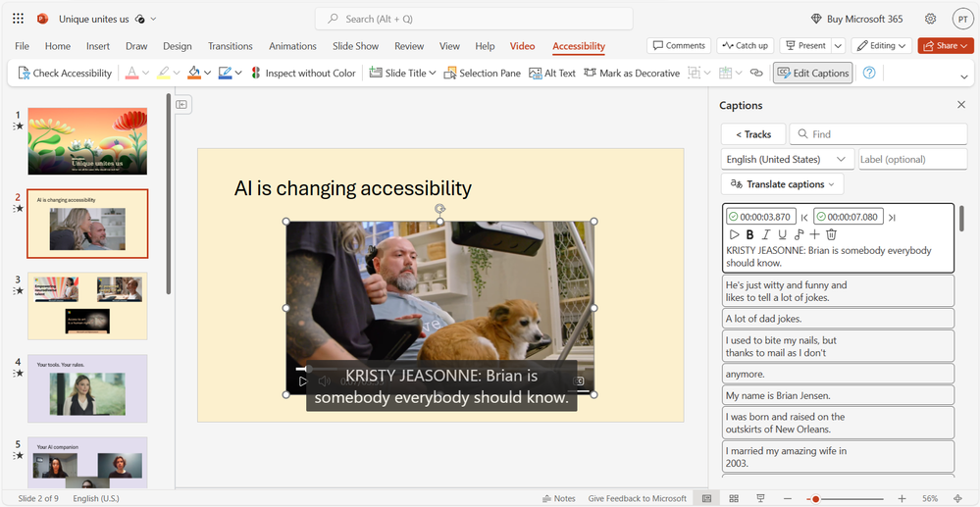Open the Slide Show tab
The height and width of the screenshot is (507, 980).
pyautogui.click(x=356, y=46)
